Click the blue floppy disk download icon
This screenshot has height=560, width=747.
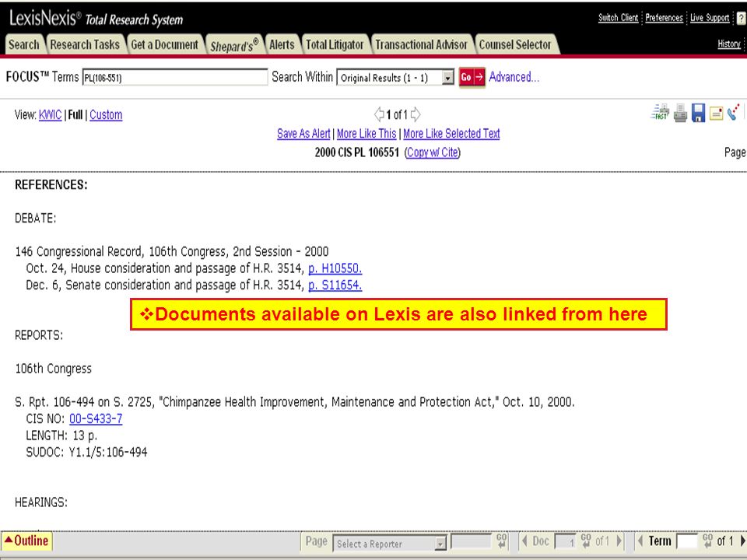699,113
